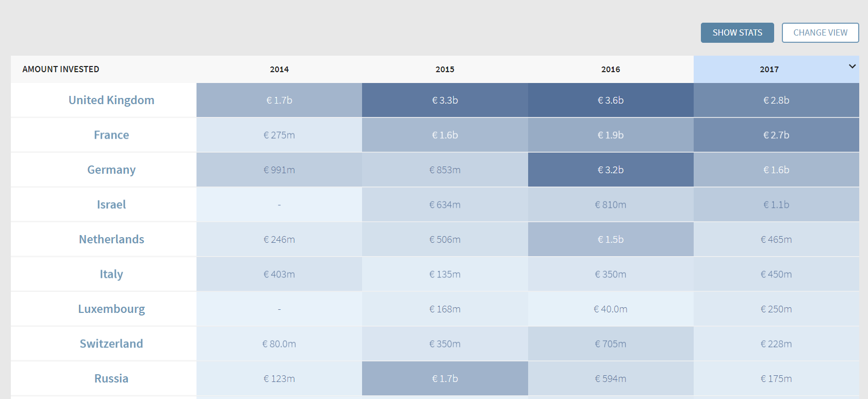Select Germany's 2016 €3.2b heatmap cell
The height and width of the screenshot is (399, 868).
(610, 170)
